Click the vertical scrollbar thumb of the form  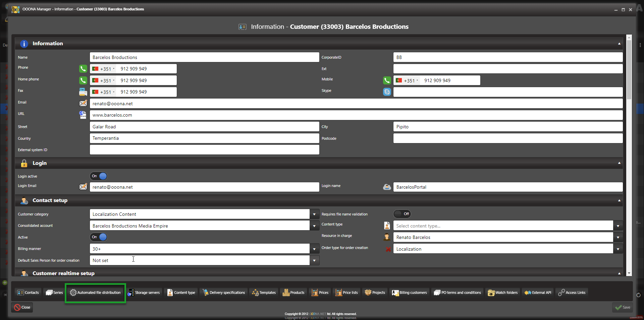(629, 70)
